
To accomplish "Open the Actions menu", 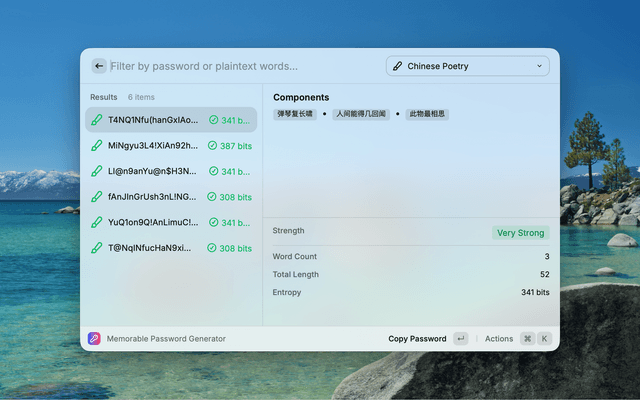I will tap(499, 339).
